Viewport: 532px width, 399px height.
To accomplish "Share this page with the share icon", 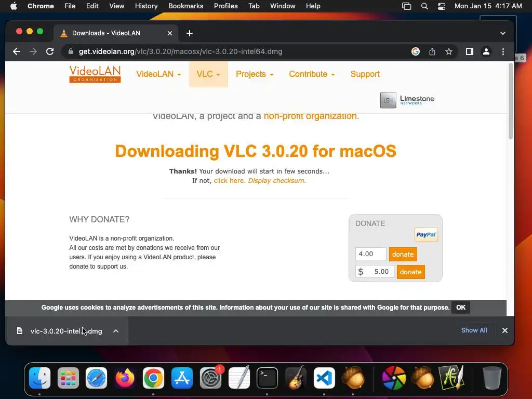I will tap(432, 51).
